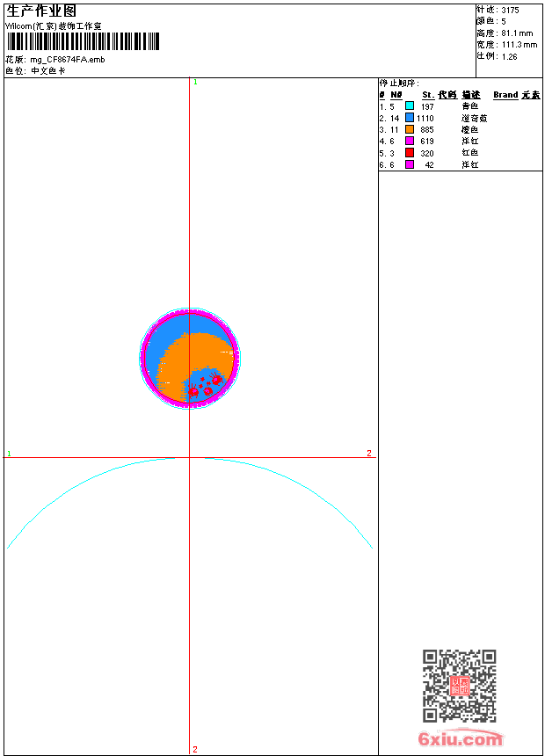The image size is (545, 756).
Task: Click the "Brand" column header
Action: pyautogui.click(x=505, y=95)
